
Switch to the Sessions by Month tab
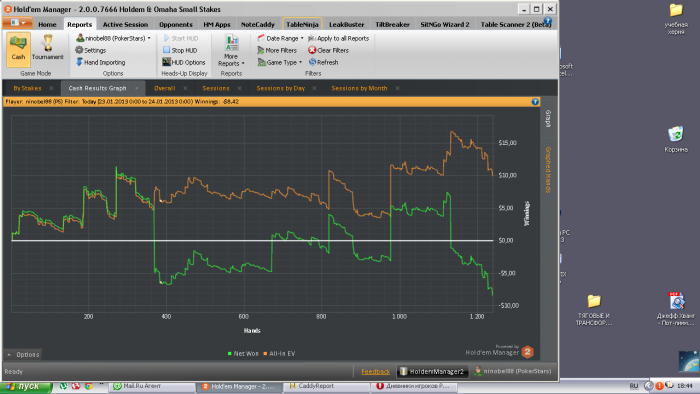[359, 88]
